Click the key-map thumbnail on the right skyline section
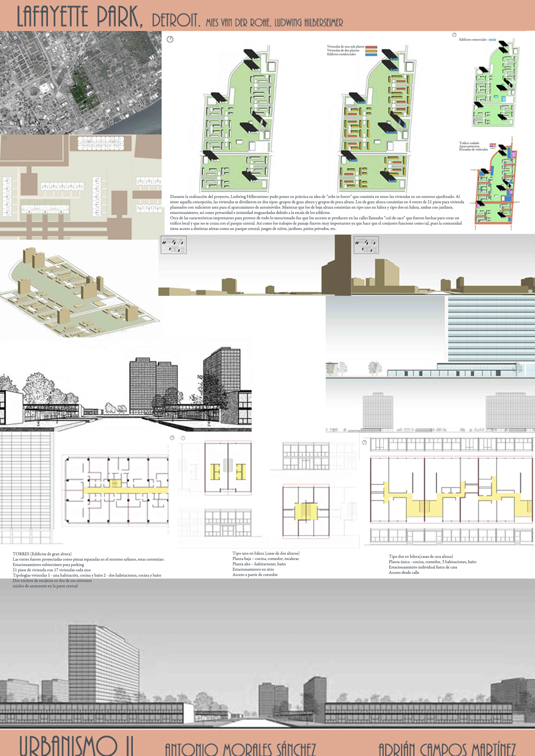 [366, 245]
